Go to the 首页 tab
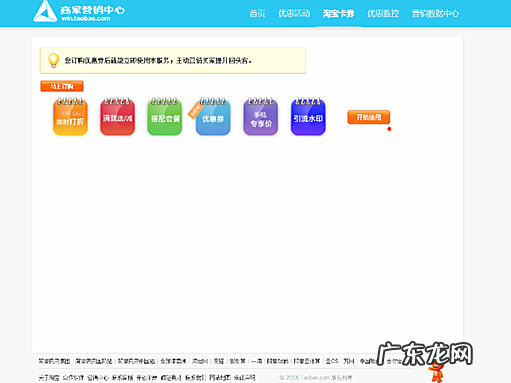This screenshot has height=383, width=511. [257, 14]
